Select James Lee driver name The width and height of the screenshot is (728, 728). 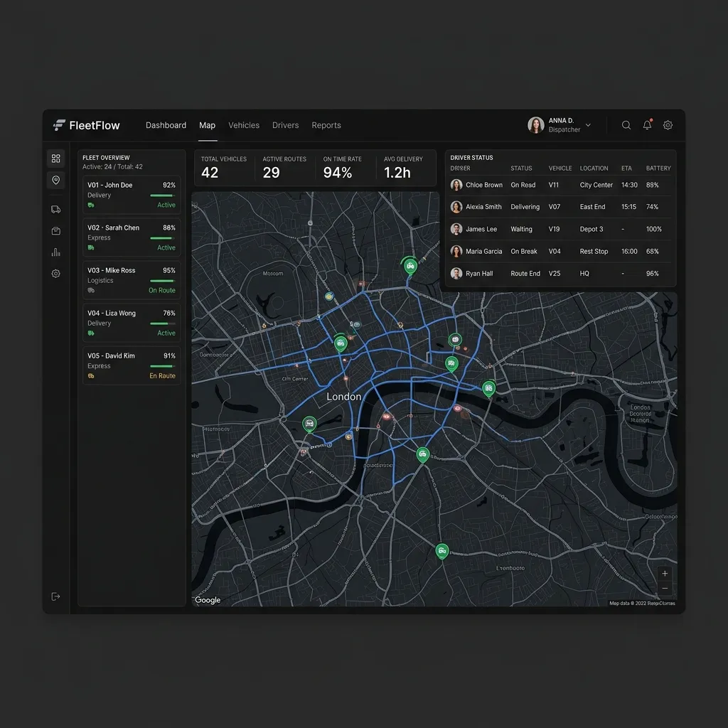click(x=481, y=229)
